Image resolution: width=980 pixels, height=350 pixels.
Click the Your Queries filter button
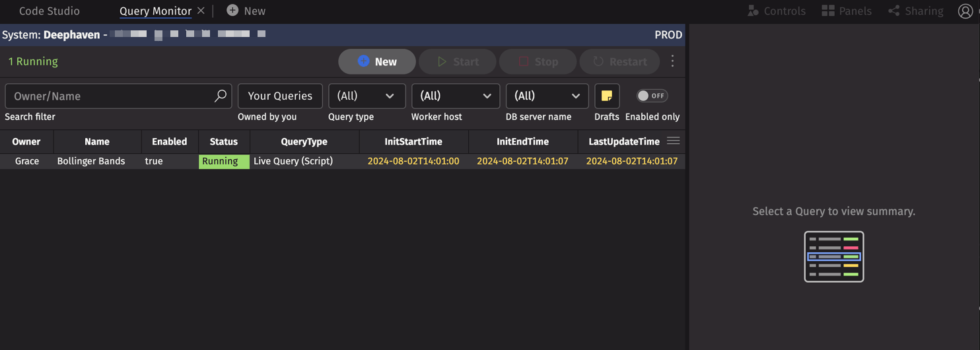[280, 96]
